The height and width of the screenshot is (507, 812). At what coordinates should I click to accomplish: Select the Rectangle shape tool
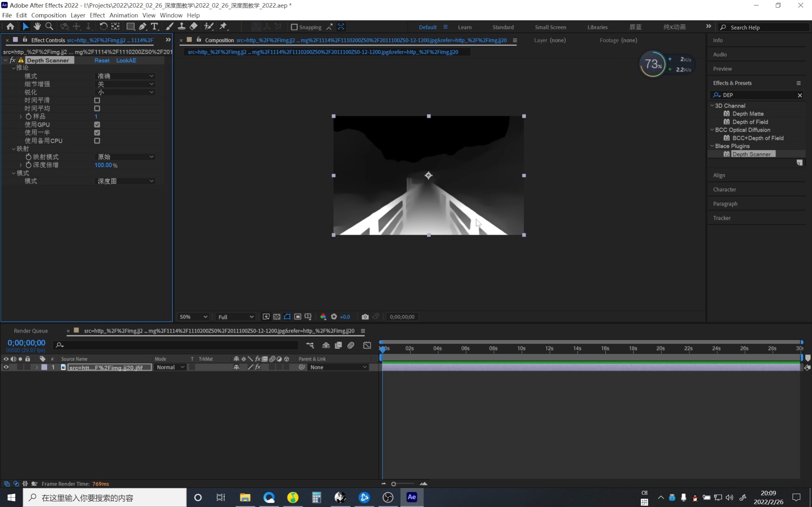131,26
